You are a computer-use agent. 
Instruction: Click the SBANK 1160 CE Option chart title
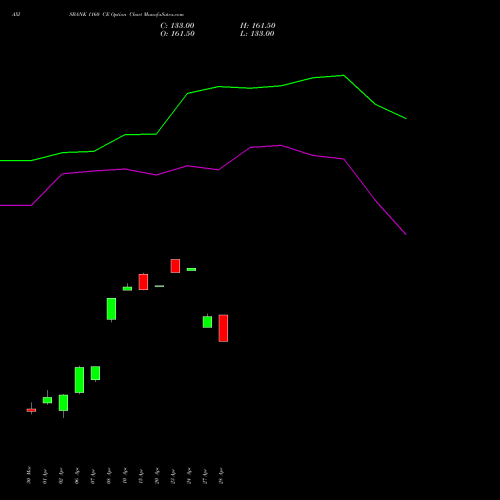click(x=126, y=14)
